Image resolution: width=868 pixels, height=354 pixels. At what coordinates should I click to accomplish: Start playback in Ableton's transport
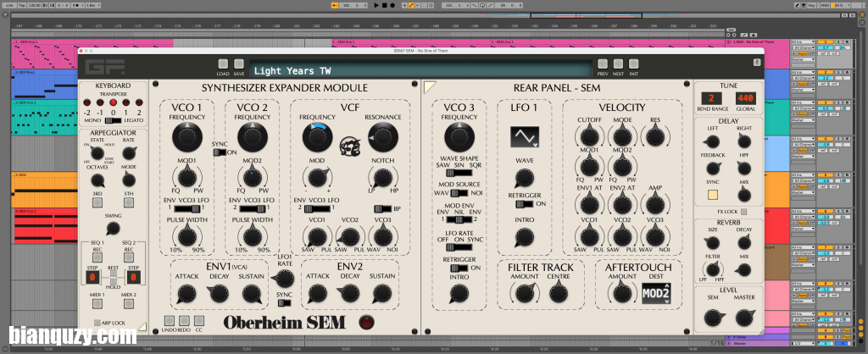point(377,5)
